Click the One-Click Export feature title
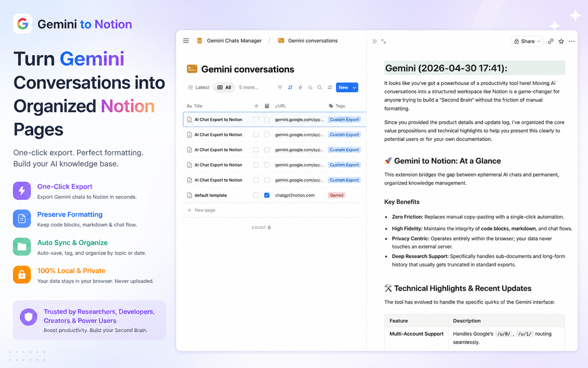The image size is (588, 368). pos(65,187)
